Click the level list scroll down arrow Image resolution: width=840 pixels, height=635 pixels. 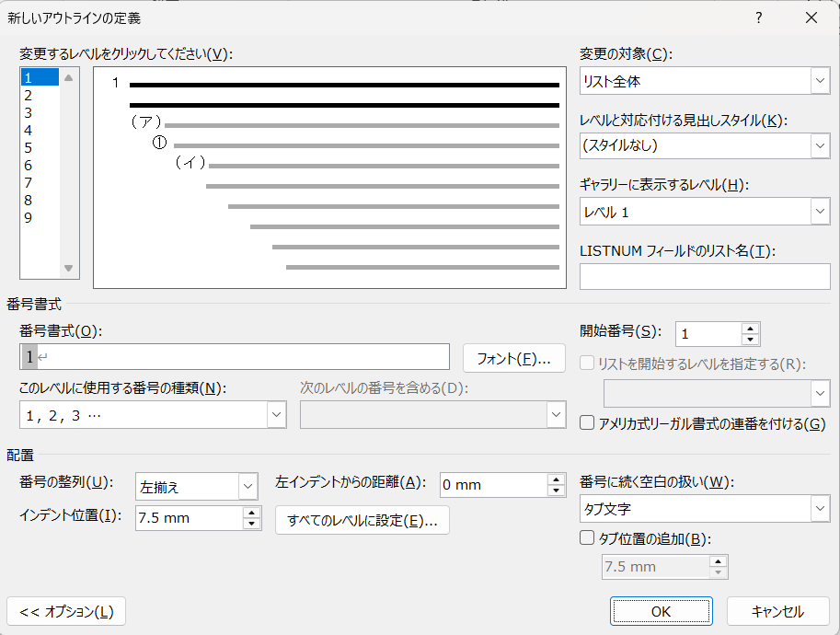click(x=69, y=268)
